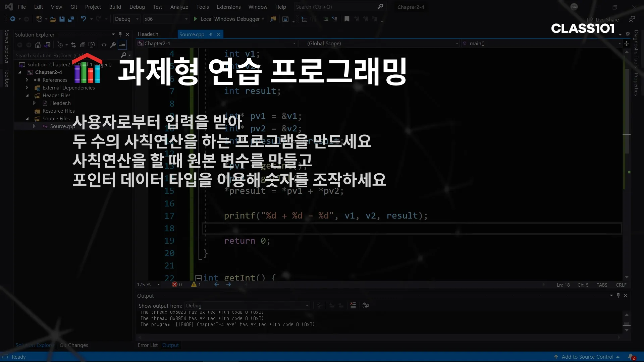
Task: Open the Error List tab
Action: pyautogui.click(x=148, y=345)
